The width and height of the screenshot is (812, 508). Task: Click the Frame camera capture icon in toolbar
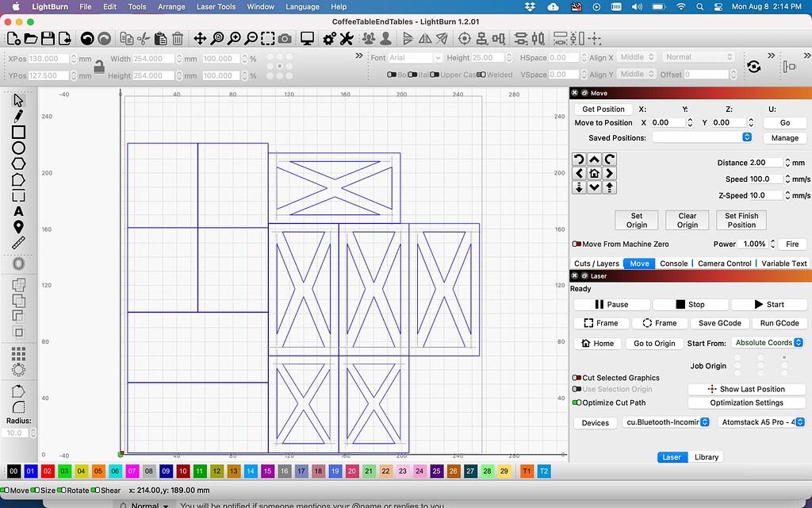pyautogui.click(x=285, y=37)
